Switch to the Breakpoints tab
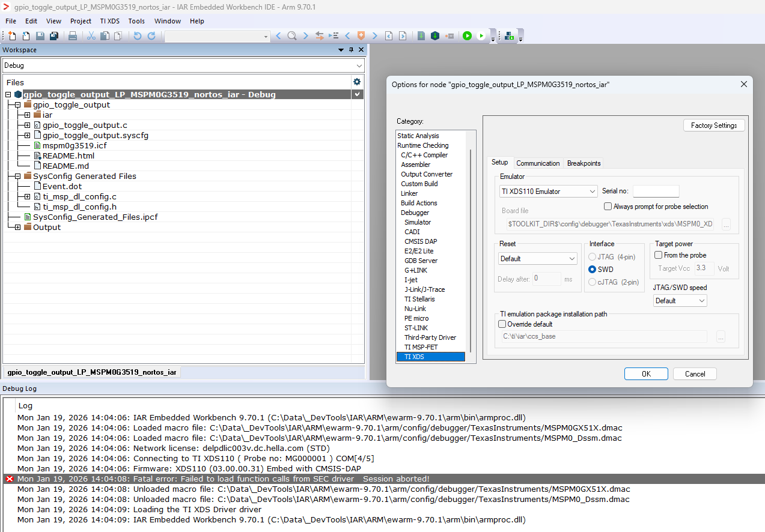The image size is (765, 532). (584, 163)
